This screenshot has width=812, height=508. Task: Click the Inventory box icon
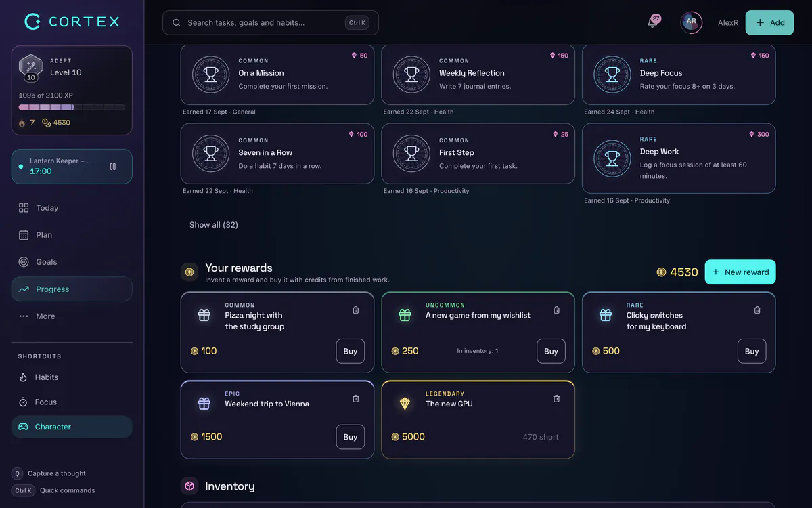tap(189, 486)
